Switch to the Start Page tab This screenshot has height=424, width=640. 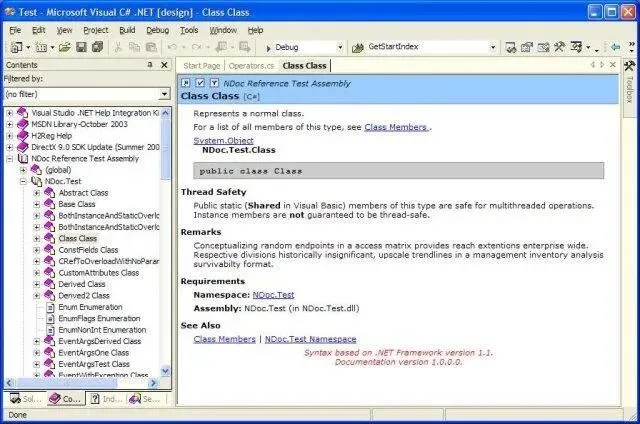coord(202,66)
